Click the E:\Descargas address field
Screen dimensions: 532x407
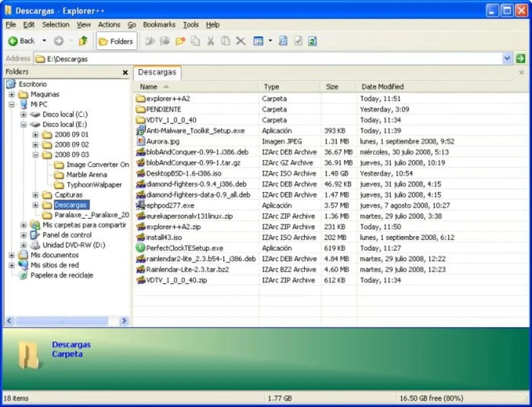(268, 59)
